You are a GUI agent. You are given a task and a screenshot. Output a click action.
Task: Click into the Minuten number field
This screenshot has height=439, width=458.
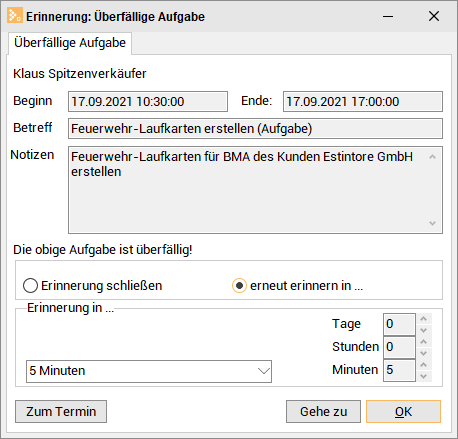pyautogui.click(x=399, y=370)
